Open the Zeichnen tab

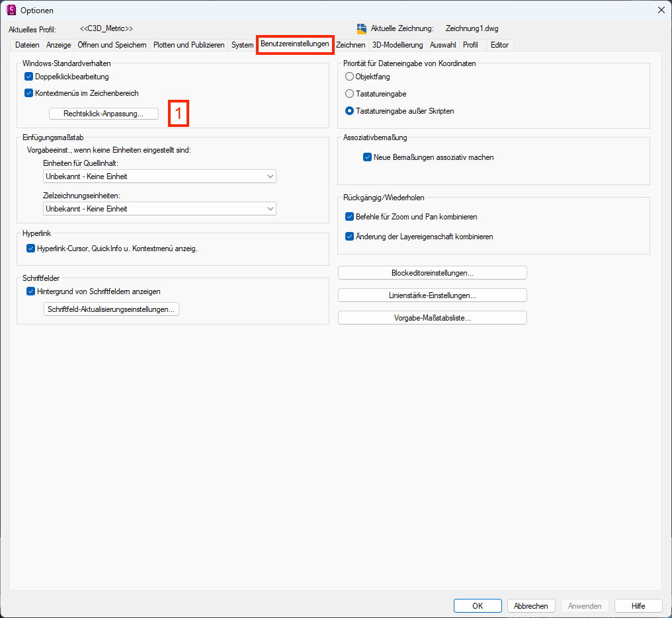[x=351, y=45]
